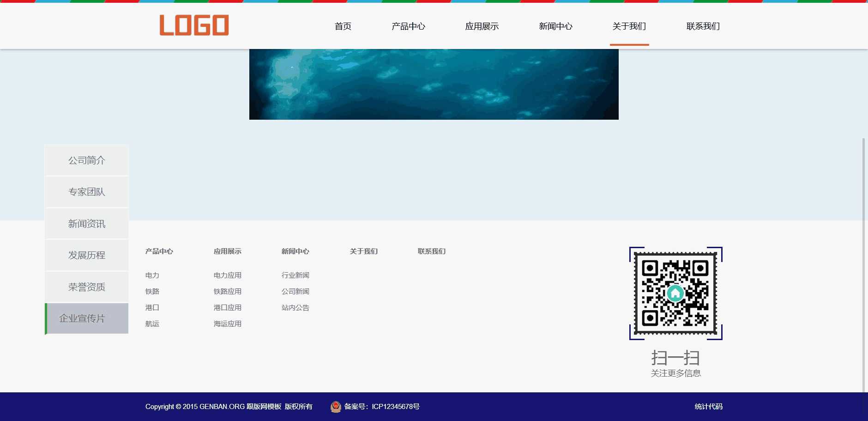Click the 扫一扫 scan prompt
Screen dimensions: 868x421
[x=675, y=358]
